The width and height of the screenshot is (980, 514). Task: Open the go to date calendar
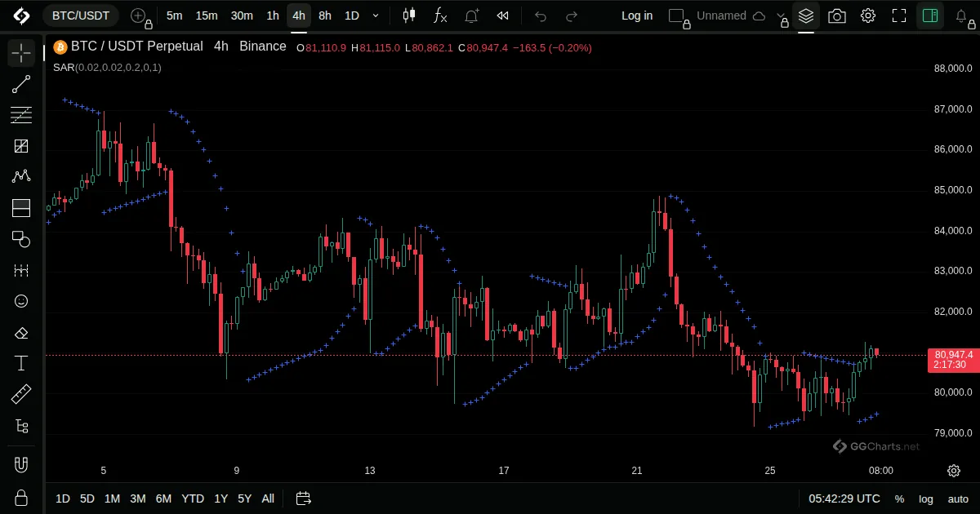(x=304, y=498)
